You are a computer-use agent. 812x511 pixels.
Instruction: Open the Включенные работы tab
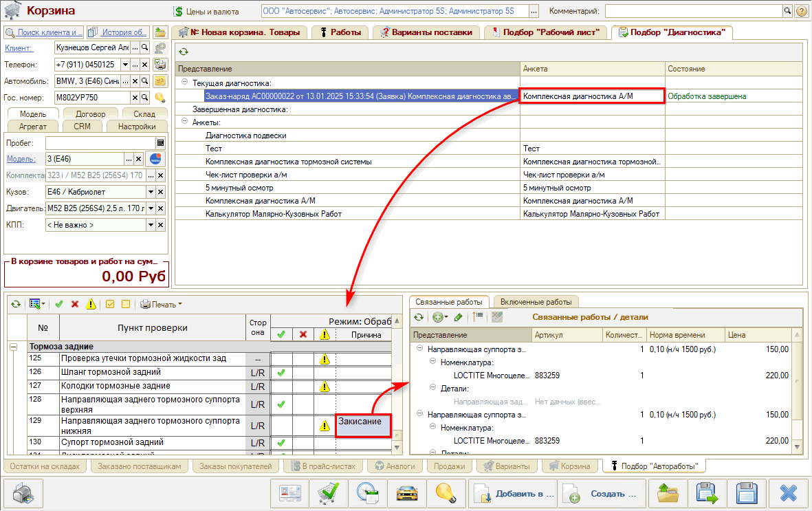pos(536,302)
